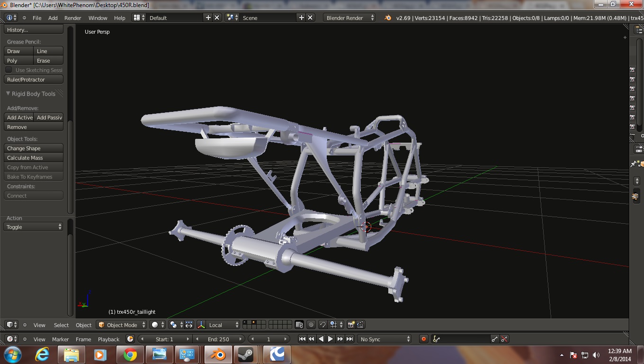
Task: Click the Calculate Mass button
Action: pos(34,158)
